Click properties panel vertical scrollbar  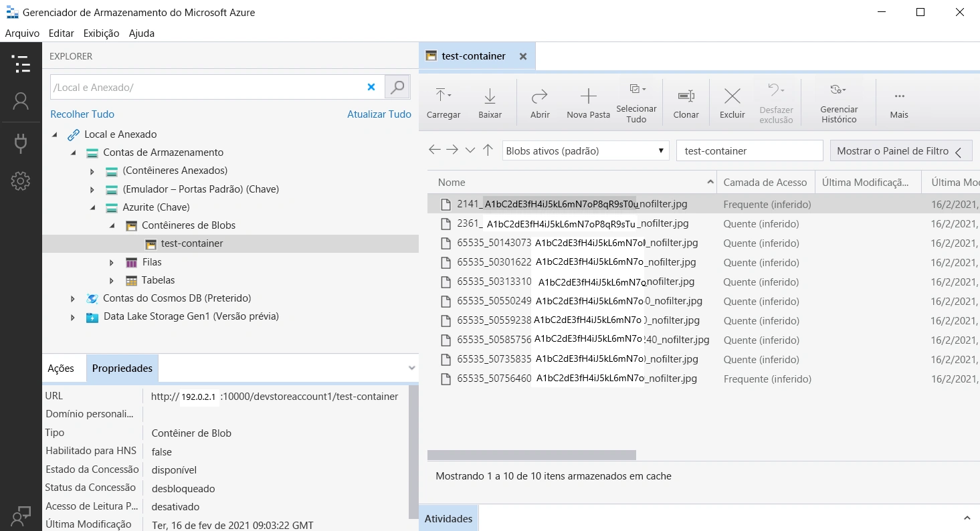pyautogui.click(x=414, y=452)
